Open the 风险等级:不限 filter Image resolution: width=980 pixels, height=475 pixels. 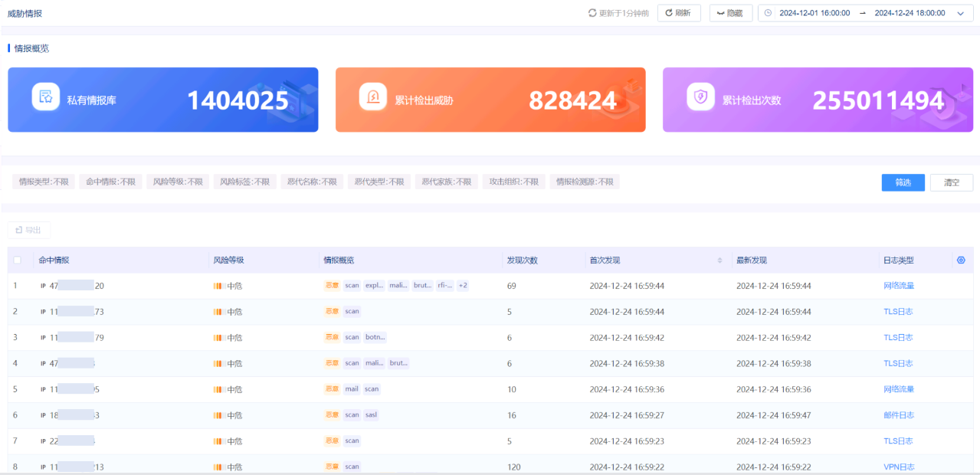[179, 182]
